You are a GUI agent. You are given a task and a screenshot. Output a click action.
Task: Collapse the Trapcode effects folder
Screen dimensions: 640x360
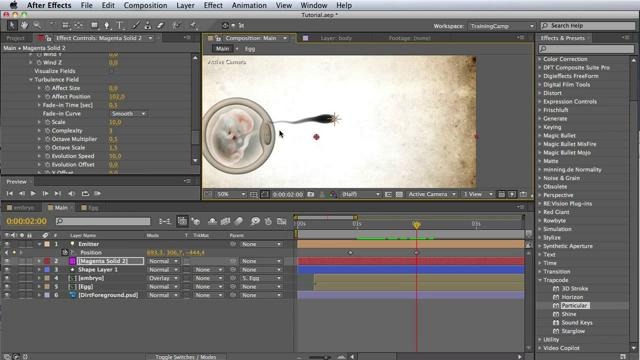pos(540,280)
